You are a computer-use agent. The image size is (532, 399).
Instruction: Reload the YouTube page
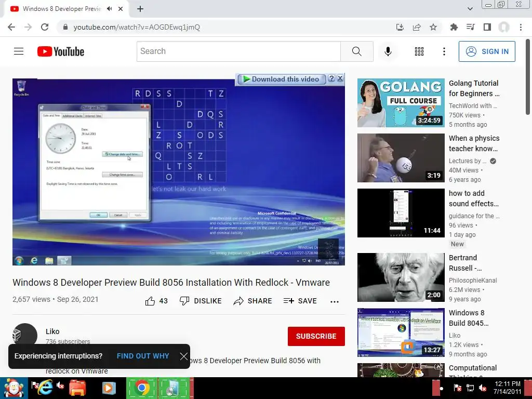[45, 27]
